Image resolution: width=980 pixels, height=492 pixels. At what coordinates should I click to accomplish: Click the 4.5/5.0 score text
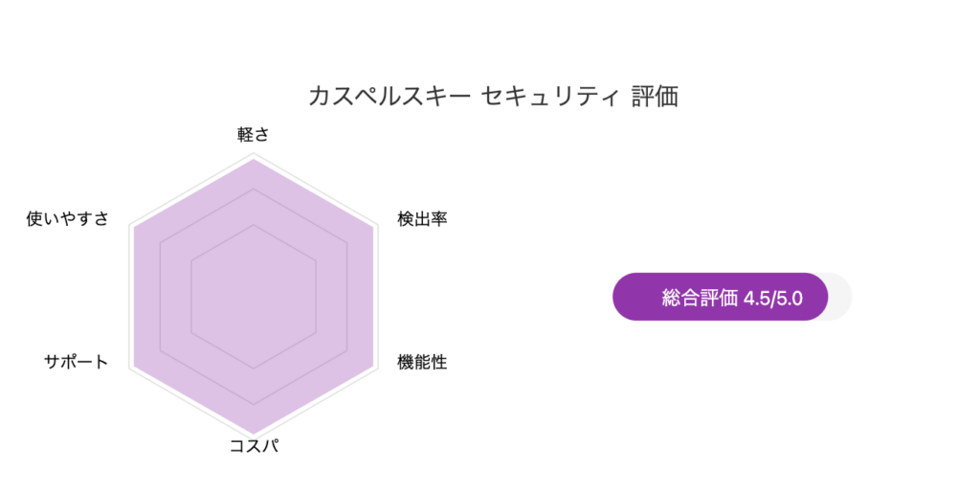click(773, 299)
